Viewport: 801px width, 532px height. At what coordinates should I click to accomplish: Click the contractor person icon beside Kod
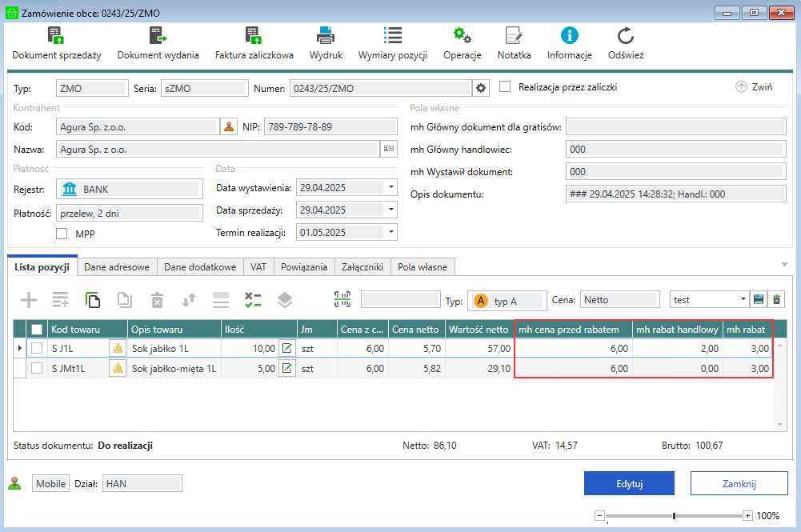[230, 126]
